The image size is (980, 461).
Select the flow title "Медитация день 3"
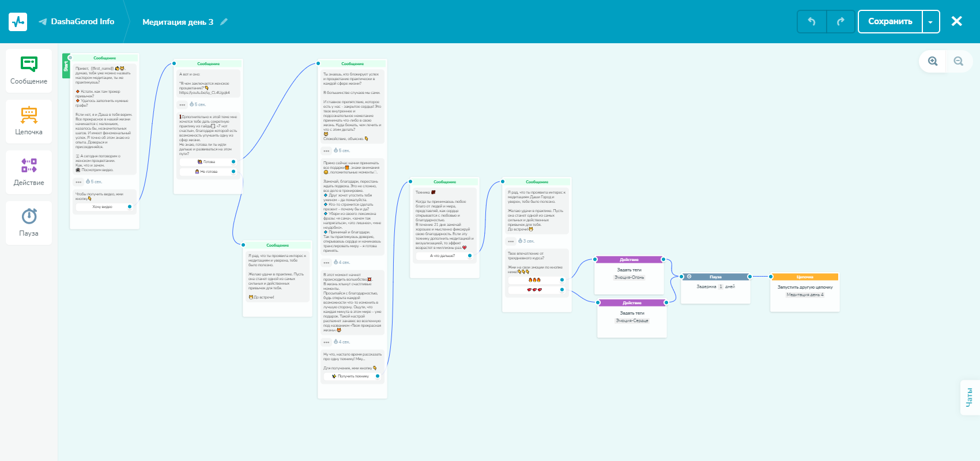click(178, 22)
